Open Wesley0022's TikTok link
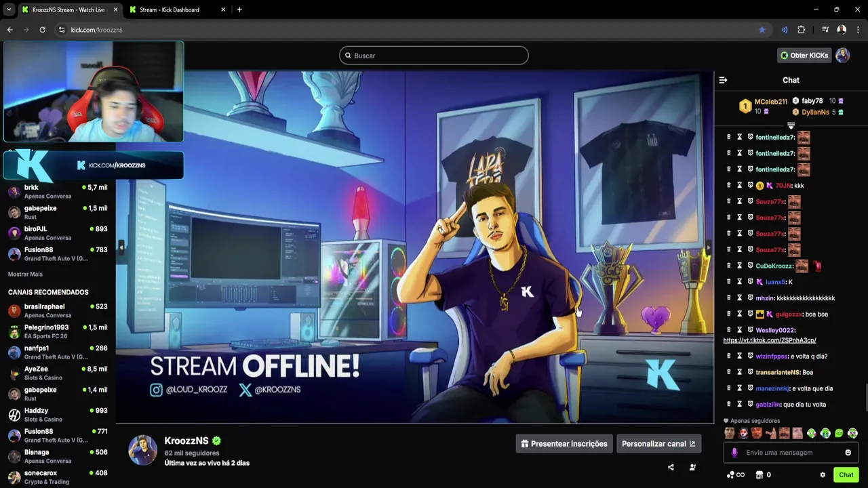The height and width of the screenshot is (488, 868). [x=770, y=340]
